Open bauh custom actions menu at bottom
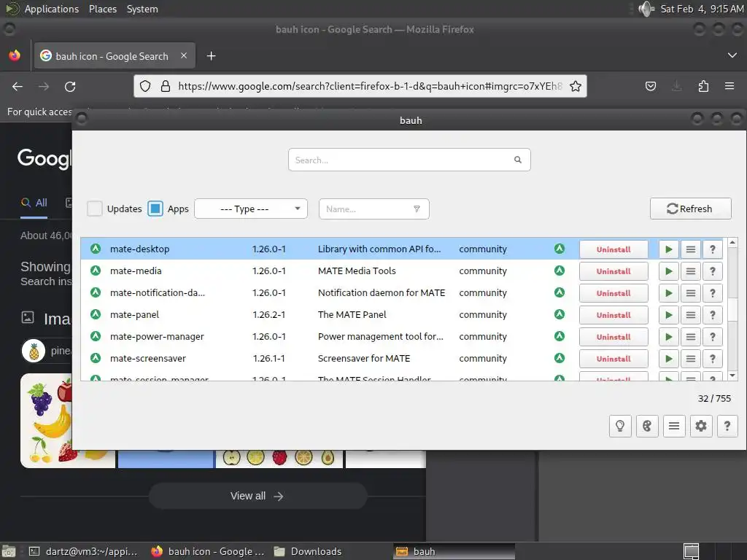Image resolution: width=747 pixels, height=560 pixels. click(673, 426)
